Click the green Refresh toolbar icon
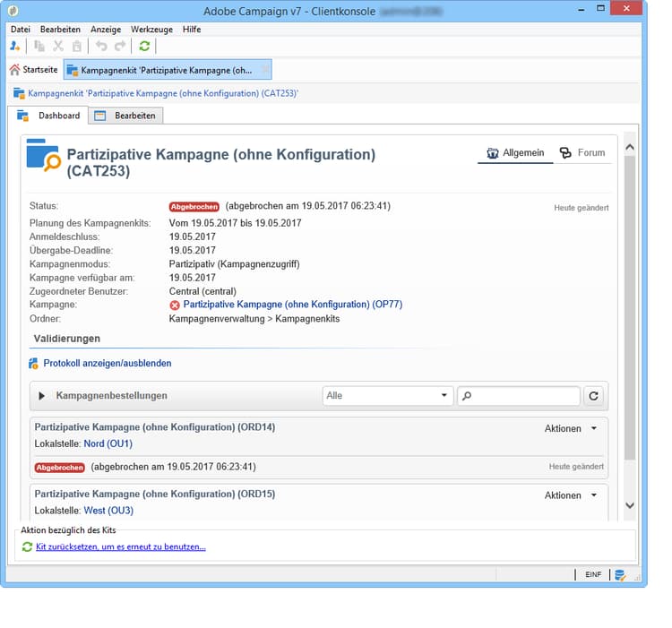672x628 pixels. tap(144, 46)
